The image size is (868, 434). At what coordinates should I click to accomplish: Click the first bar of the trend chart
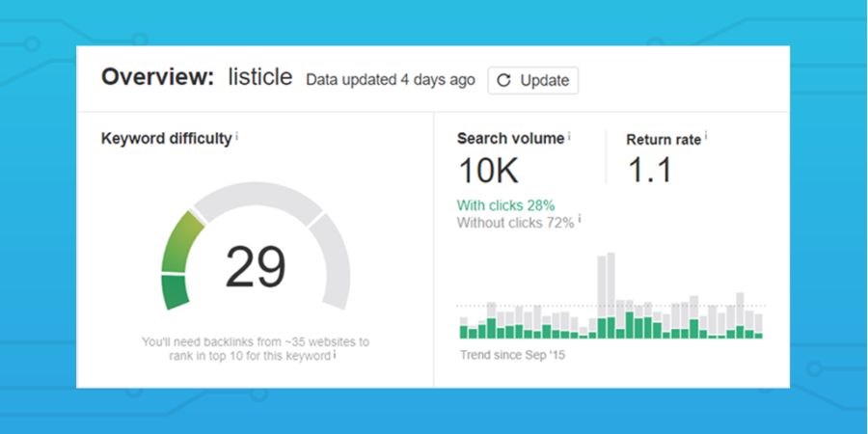click(464, 328)
